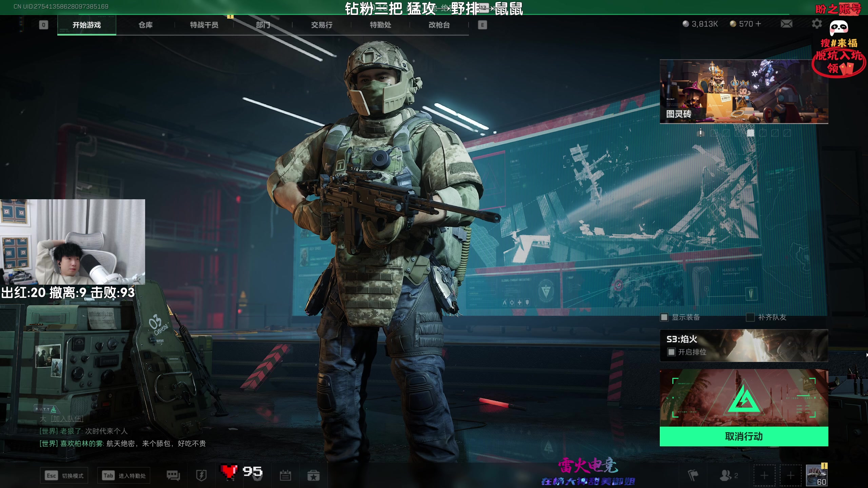The width and height of the screenshot is (868, 488).
Task: Open the S3:焰火 season card
Action: [744, 345]
